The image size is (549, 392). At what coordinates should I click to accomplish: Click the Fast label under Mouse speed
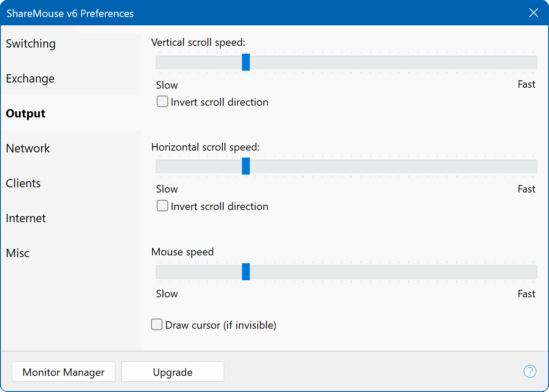click(x=526, y=293)
